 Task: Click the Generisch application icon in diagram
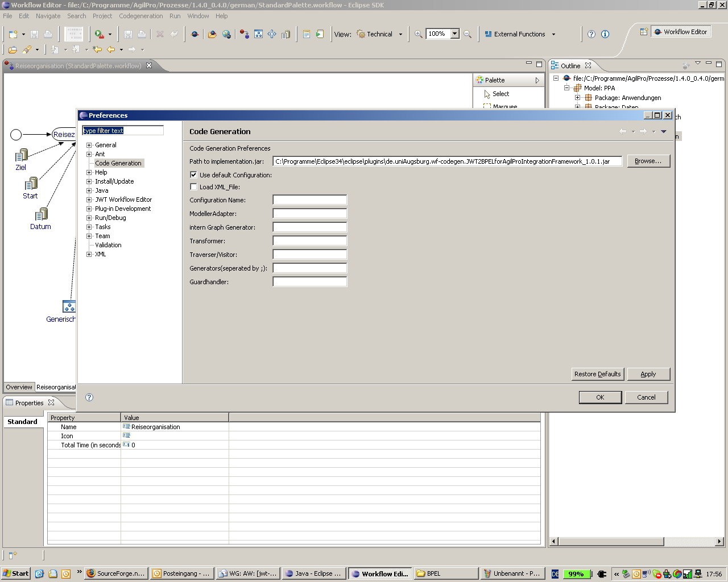click(x=69, y=306)
